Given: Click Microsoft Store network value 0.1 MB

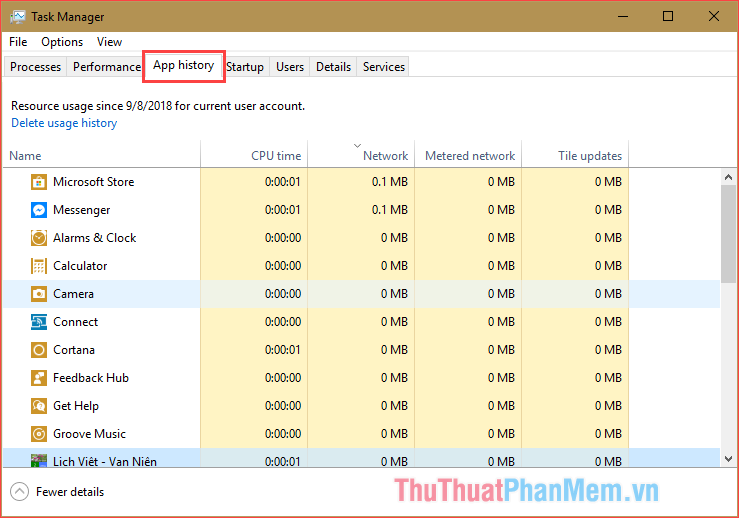Looking at the screenshot, I should pos(389,182).
